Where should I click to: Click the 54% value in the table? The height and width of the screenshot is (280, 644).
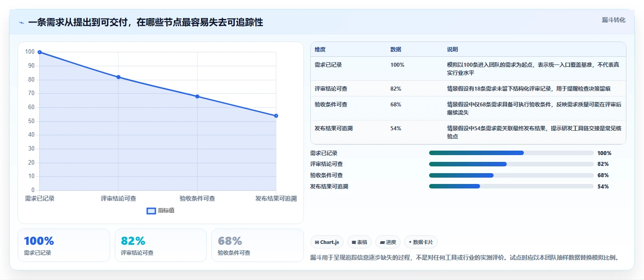point(396,129)
